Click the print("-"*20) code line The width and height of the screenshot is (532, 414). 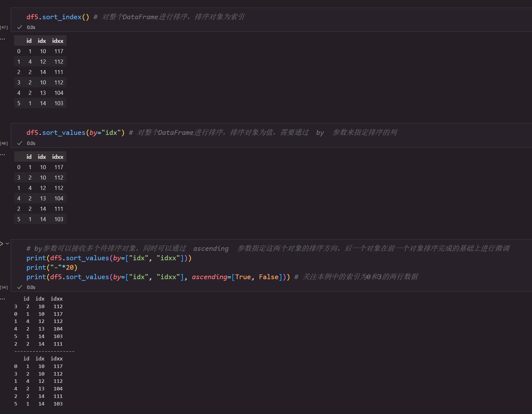click(52, 267)
